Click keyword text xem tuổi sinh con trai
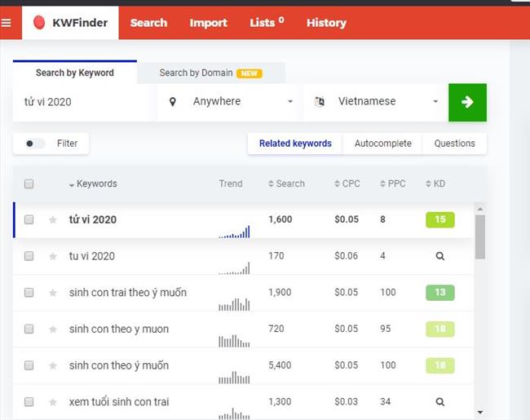The width and height of the screenshot is (530, 420). (119, 402)
